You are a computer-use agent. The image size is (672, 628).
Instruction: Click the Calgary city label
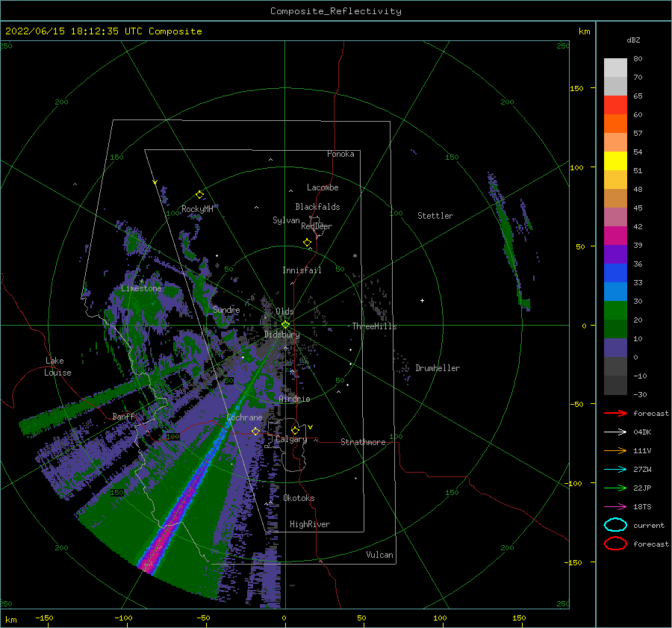[x=291, y=439]
